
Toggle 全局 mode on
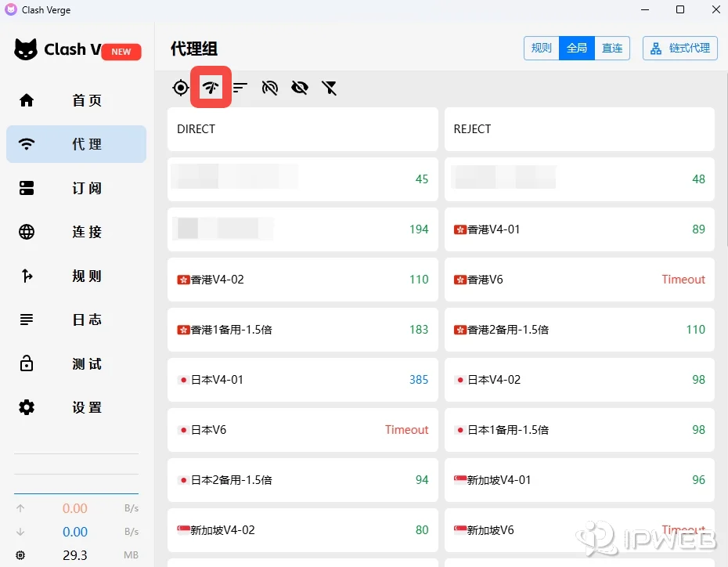point(577,48)
